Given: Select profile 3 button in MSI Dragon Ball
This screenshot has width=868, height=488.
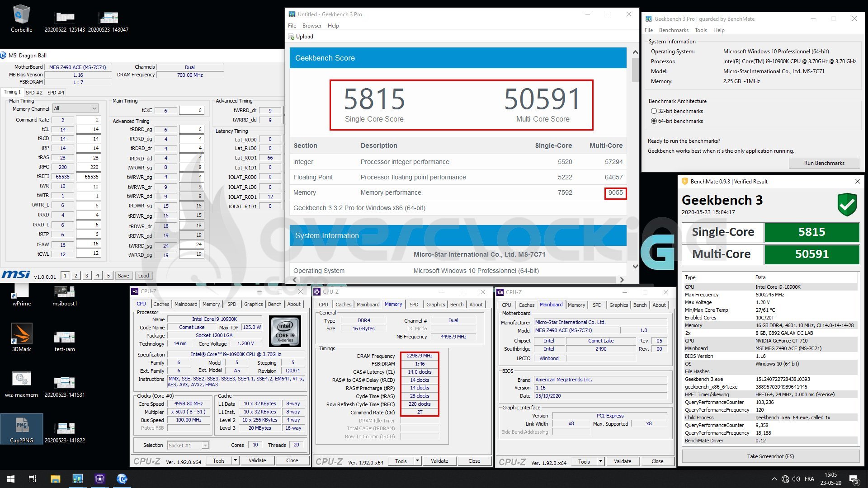Looking at the screenshot, I should coord(86,276).
